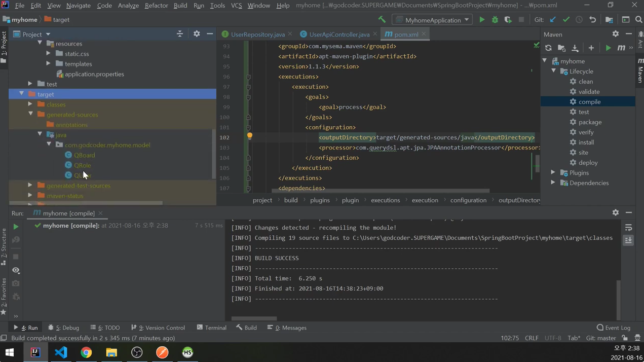The height and width of the screenshot is (362, 644).
Task: Toggle soft-wrap in the Run console
Action: (x=628, y=228)
